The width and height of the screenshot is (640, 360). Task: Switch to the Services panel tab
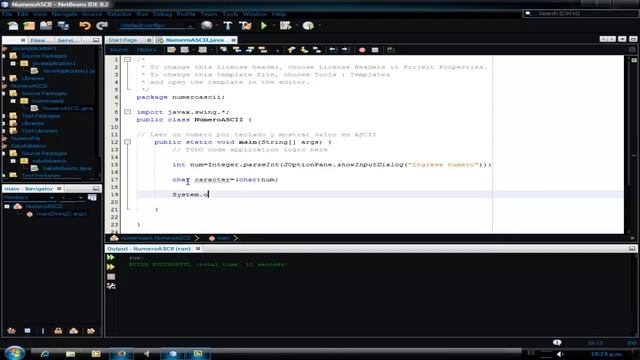pyautogui.click(x=68, y=40)
